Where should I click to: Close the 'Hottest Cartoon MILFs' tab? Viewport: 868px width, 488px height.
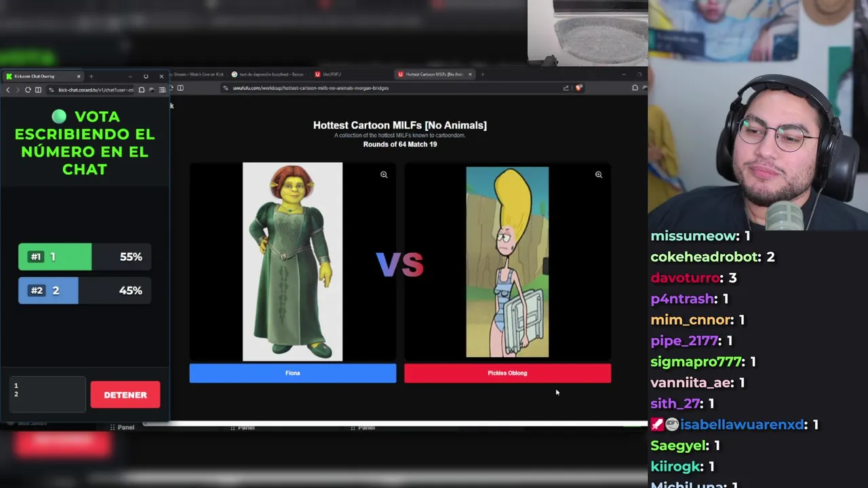click(470, 74)
